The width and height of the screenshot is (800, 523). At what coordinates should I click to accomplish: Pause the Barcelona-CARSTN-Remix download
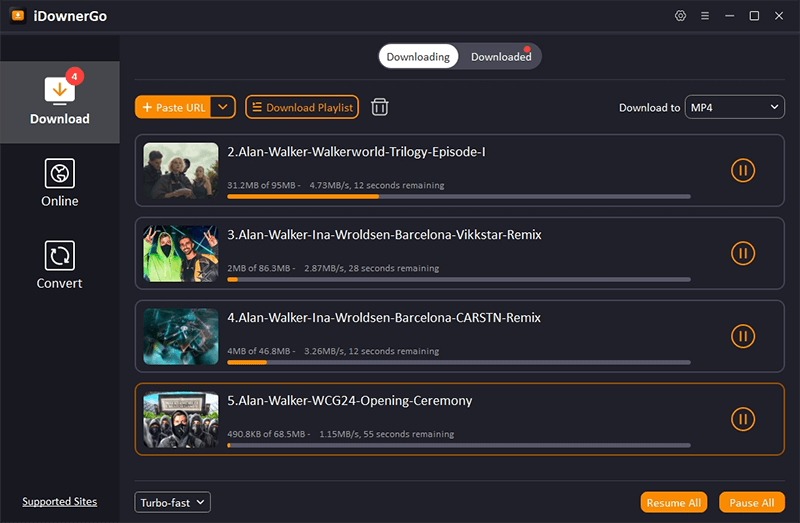[743, 336]
